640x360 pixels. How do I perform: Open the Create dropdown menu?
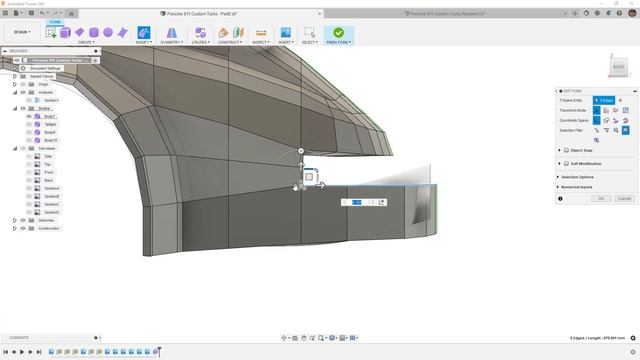[86, 42]
